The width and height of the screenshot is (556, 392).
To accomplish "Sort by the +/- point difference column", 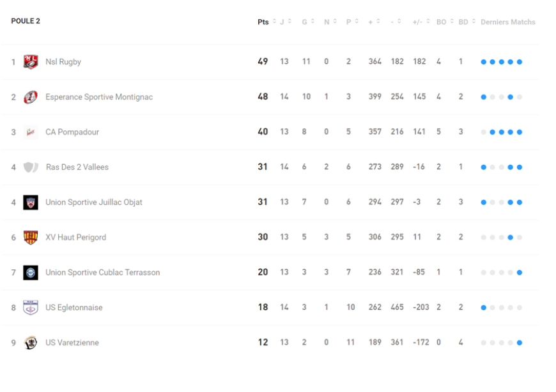I will [x=421, y=22].
